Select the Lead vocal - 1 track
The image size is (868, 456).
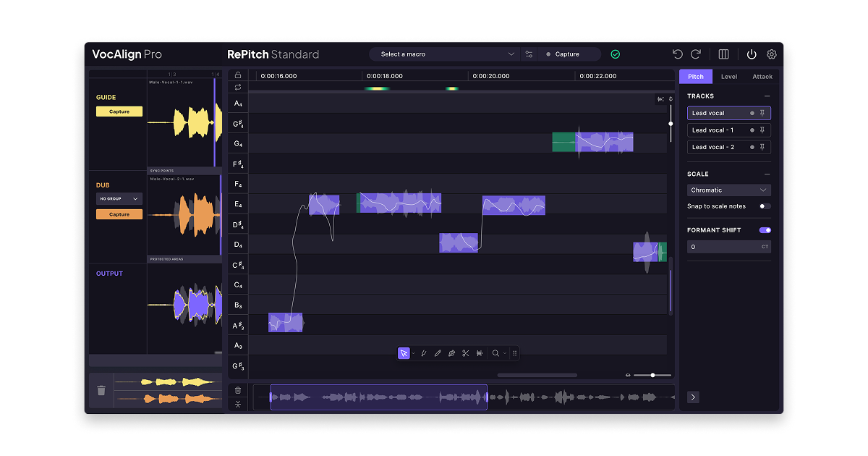point(729,130)
